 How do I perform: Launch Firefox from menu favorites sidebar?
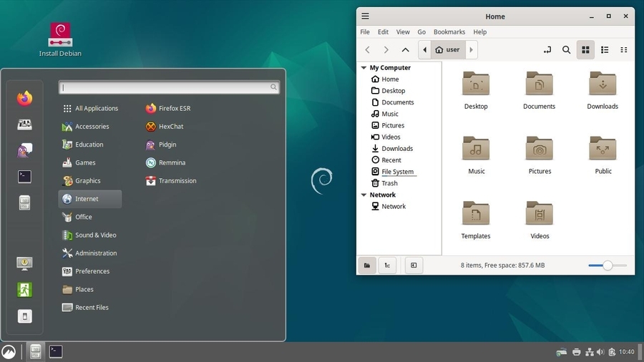(x=24, y=98)
